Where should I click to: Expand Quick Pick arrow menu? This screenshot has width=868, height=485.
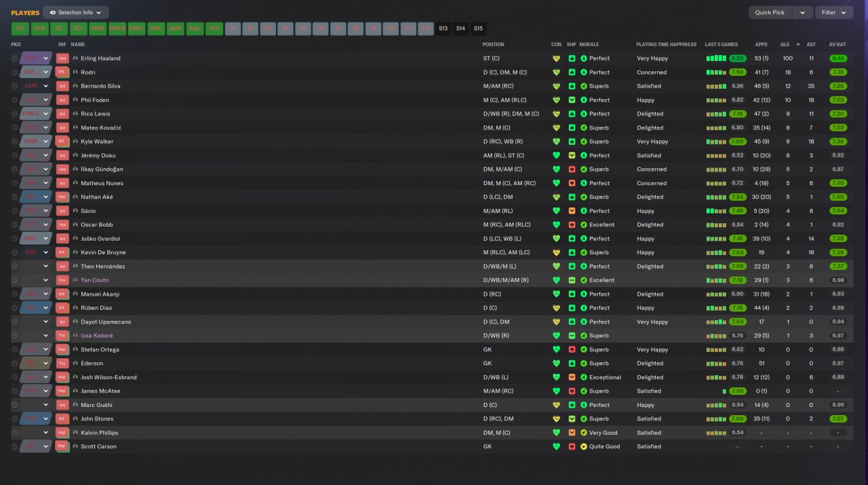coord(802,12)
